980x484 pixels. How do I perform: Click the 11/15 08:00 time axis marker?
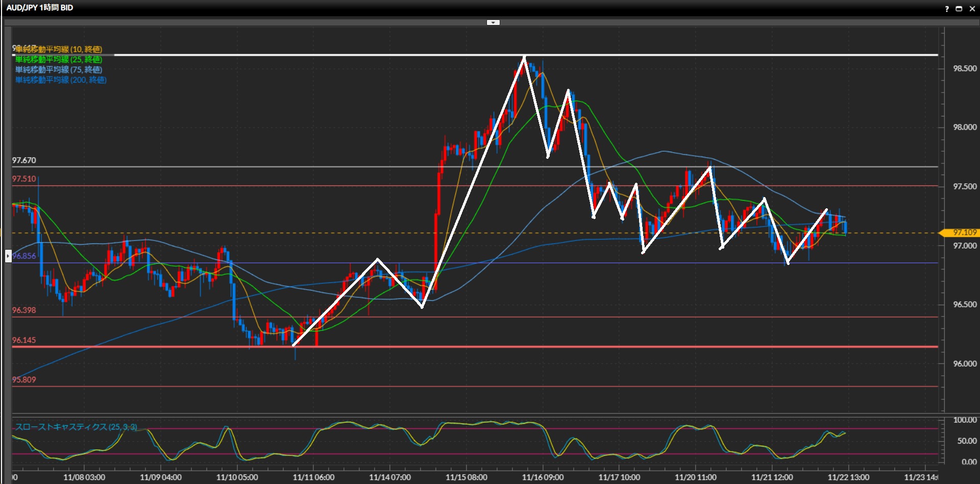click(x=466, y=477)
